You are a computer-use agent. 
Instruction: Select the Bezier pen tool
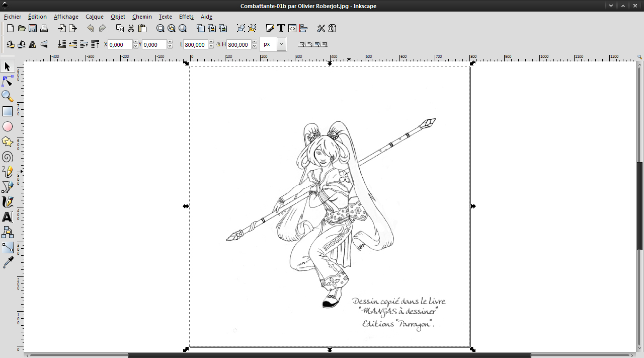(7, 187)
